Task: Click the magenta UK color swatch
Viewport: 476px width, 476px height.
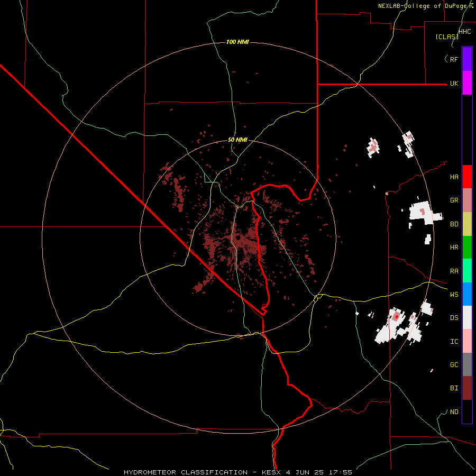Action: point(467,83)
